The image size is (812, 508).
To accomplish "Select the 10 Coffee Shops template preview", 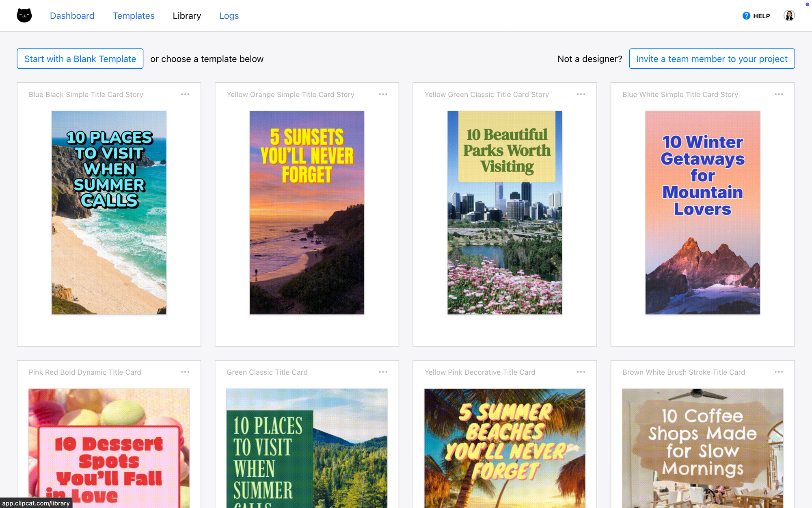I will click(x=702, y=447).
